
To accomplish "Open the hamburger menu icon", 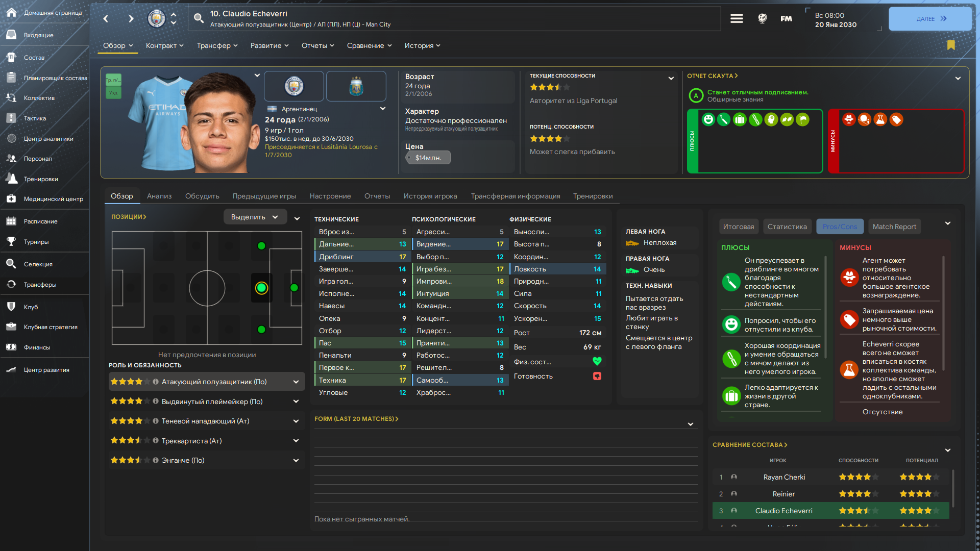I will coord(737,19).
